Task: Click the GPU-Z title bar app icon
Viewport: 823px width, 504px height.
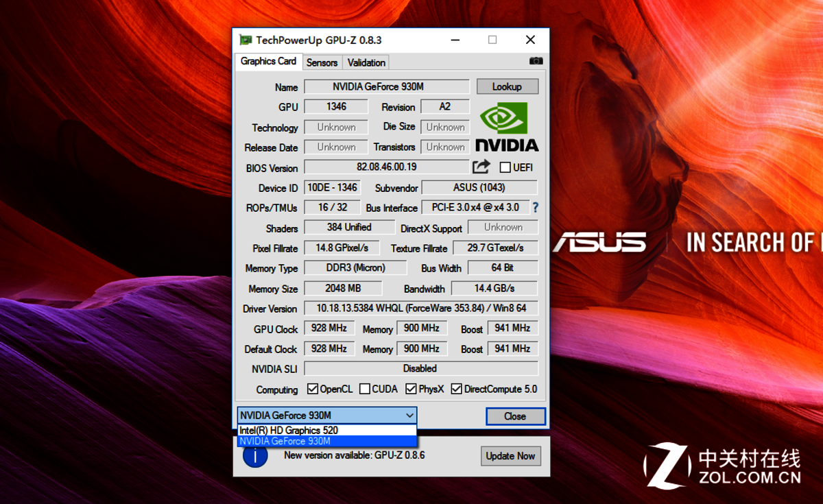Action: (246, 40)
